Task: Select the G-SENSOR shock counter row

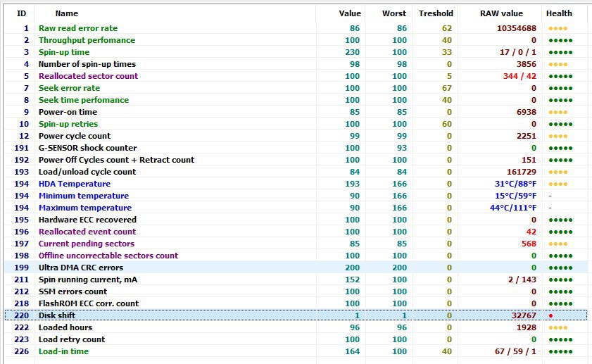Action: click(x=87, y=148)
